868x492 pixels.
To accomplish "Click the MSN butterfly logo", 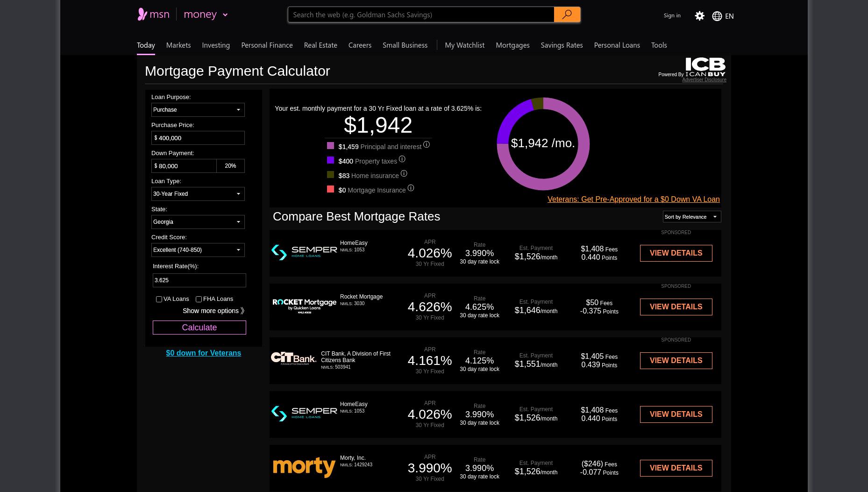I will point(142,14).
